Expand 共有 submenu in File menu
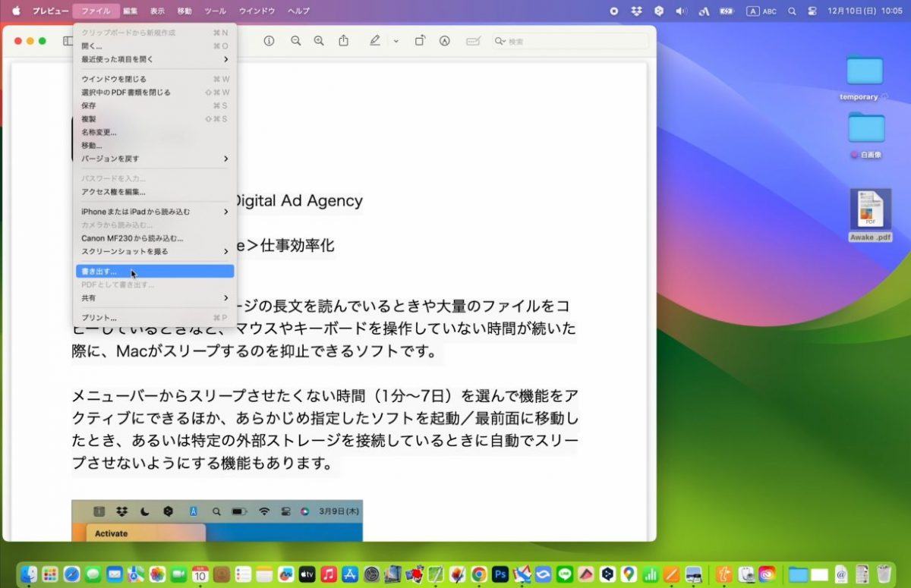The height and width of the screenshot is (588, 911). coord(155,298)
